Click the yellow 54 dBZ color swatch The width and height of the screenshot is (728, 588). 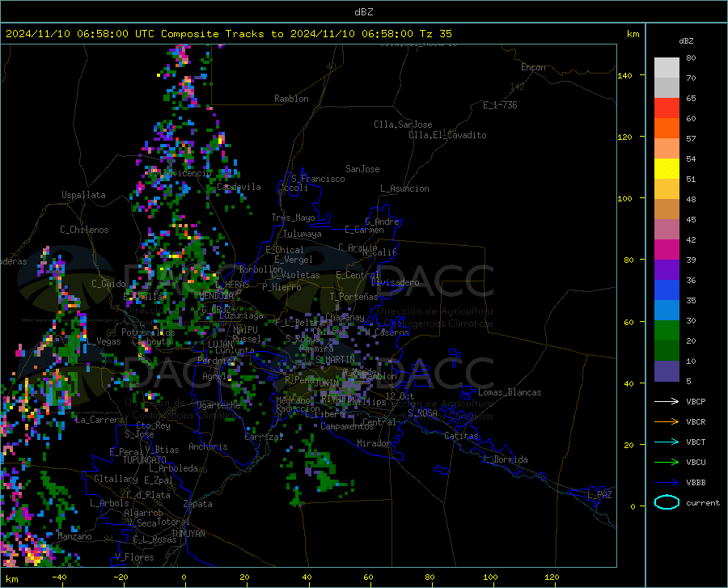click(x=667, y=169)
